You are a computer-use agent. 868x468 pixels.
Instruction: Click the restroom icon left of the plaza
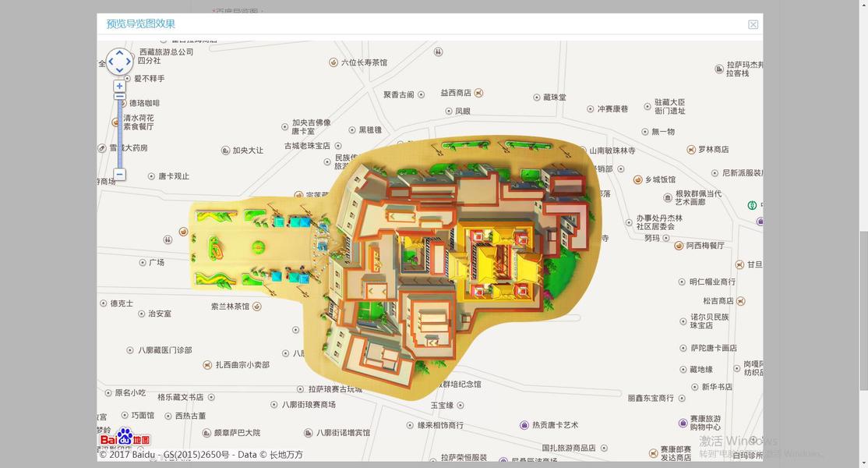tap(168, 239)
